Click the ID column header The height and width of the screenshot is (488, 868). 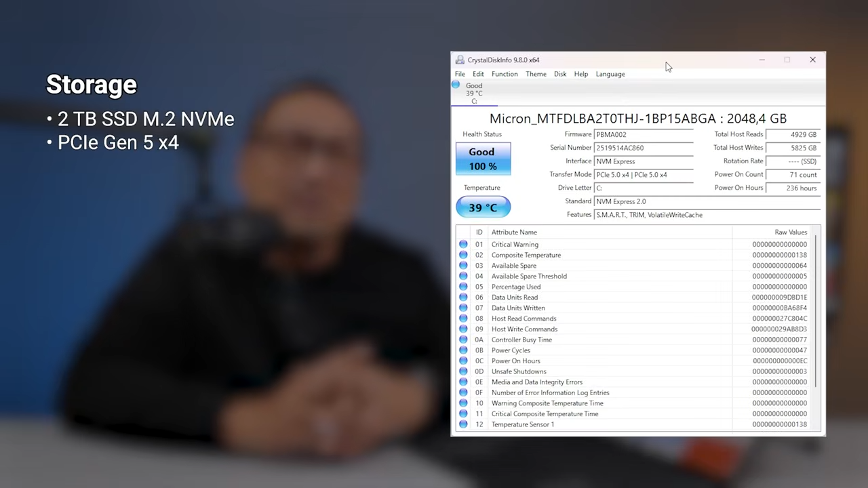point(479,232)
